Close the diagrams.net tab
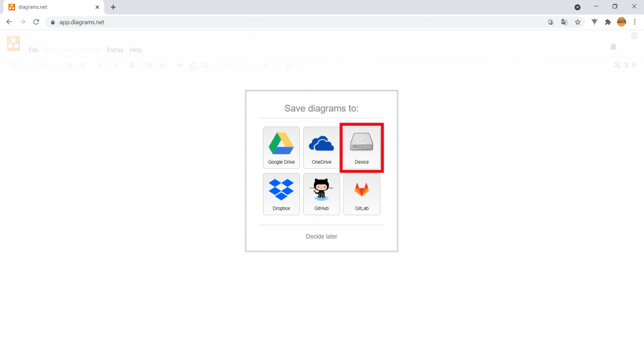The width and height of the screenshot is (644, 345). (x=97, y=7)
